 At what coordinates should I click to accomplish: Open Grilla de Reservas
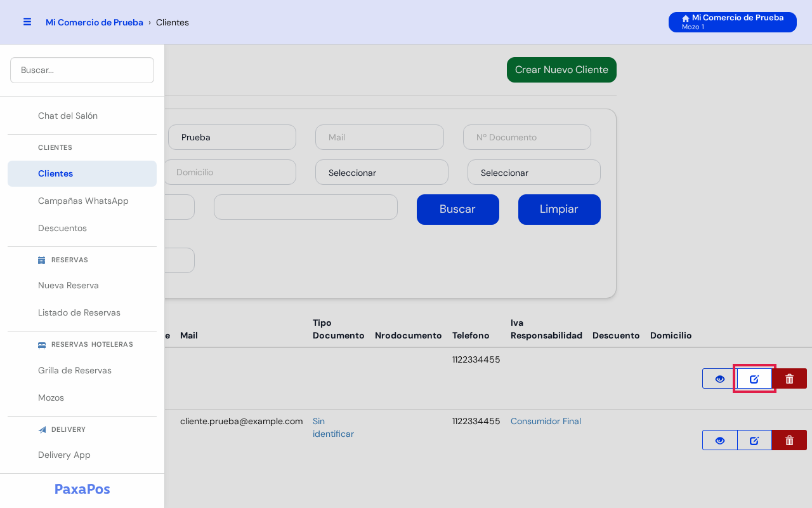point(82,370)
